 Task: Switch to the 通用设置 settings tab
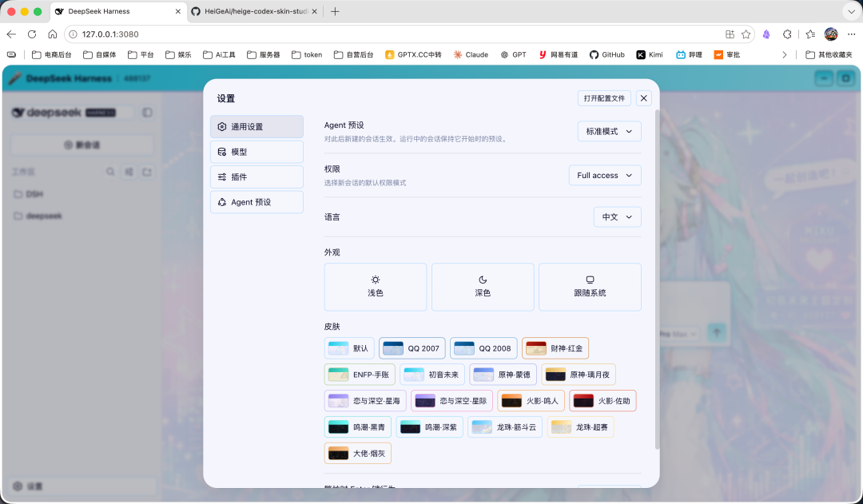(x=257, y=126)
